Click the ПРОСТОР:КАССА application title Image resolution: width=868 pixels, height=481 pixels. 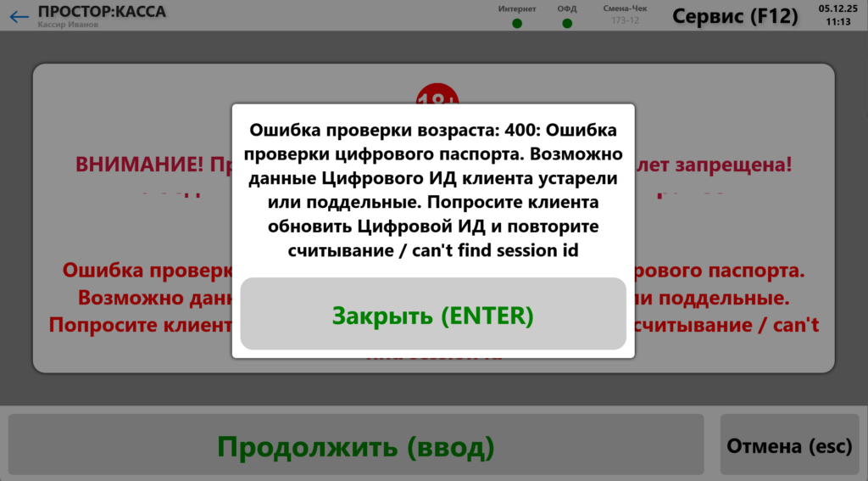(x=102, y=11)
